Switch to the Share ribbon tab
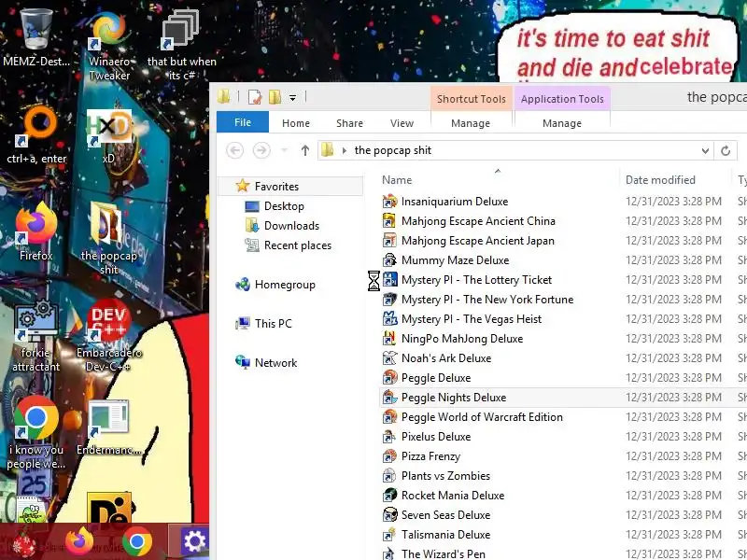The image size is (747, 560). (x=349, y=123)
